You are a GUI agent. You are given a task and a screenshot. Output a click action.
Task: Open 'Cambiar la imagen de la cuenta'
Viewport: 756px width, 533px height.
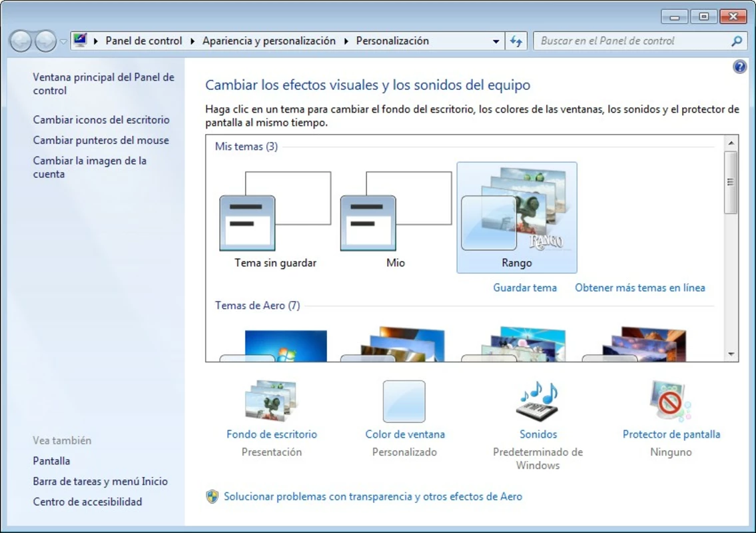90,167
